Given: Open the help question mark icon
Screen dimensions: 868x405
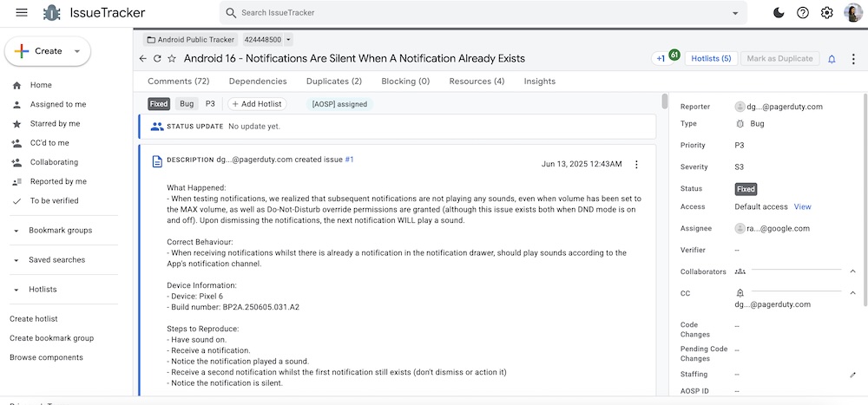Looking at the screenshot, I should pos(803,13).
